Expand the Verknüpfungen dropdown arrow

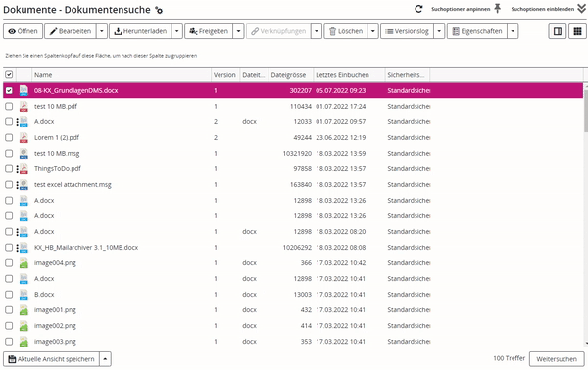tap(317, 31)
